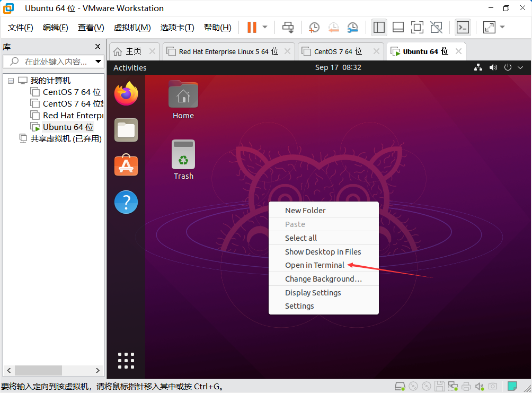Choose Settings from context menu
Viewport: 532px width, 393px height.
point(324,306)
